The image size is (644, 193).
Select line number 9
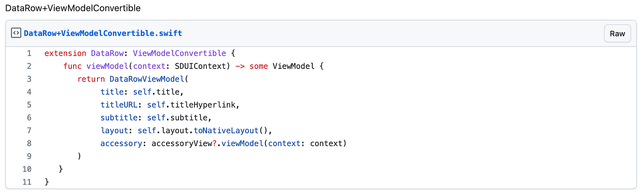pyautogui.click(x=29, y=156)
